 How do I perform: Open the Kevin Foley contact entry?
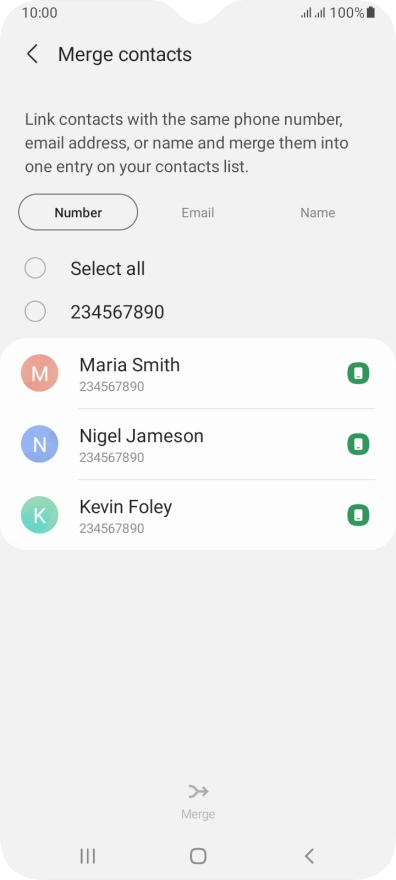point(198,515)
